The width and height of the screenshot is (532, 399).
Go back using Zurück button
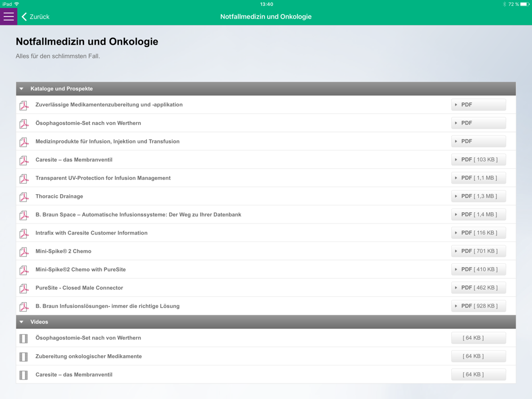pyautogui.click(x=35, y=16)
